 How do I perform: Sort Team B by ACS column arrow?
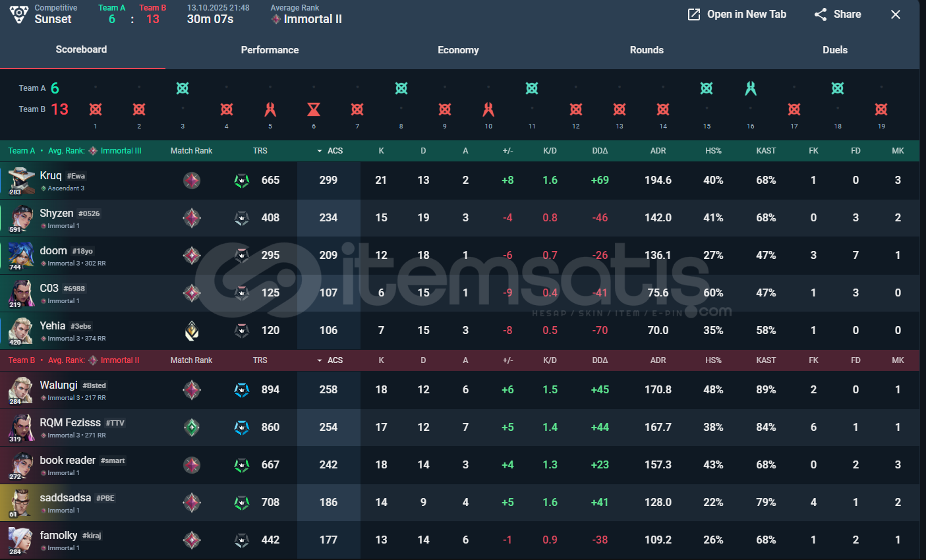(x=320, y=360)
